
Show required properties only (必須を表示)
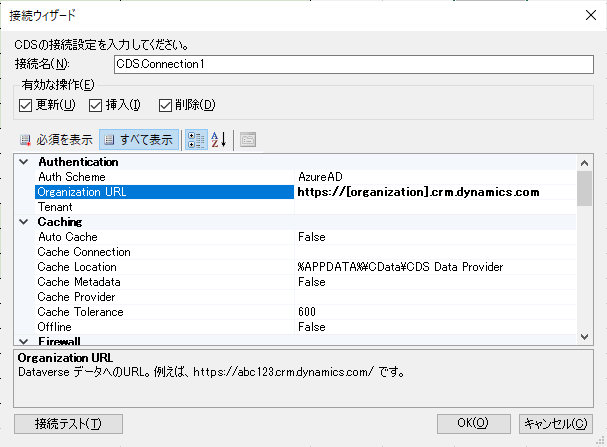click(57, 140)
